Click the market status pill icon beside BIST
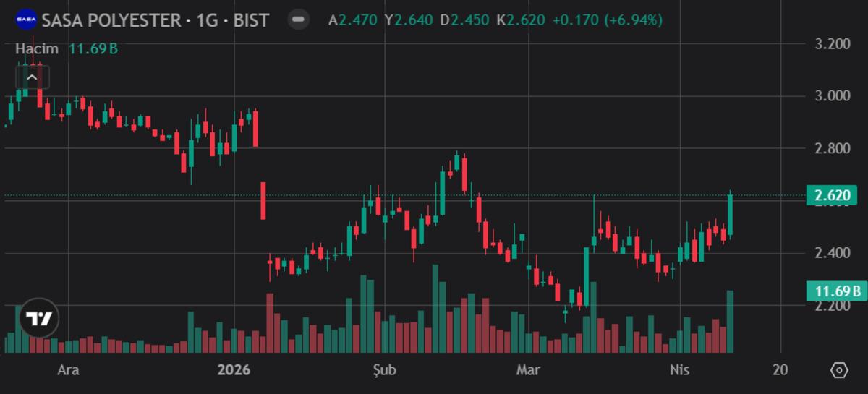Viewport: 868px width, 394px height. tap(297, 20)
